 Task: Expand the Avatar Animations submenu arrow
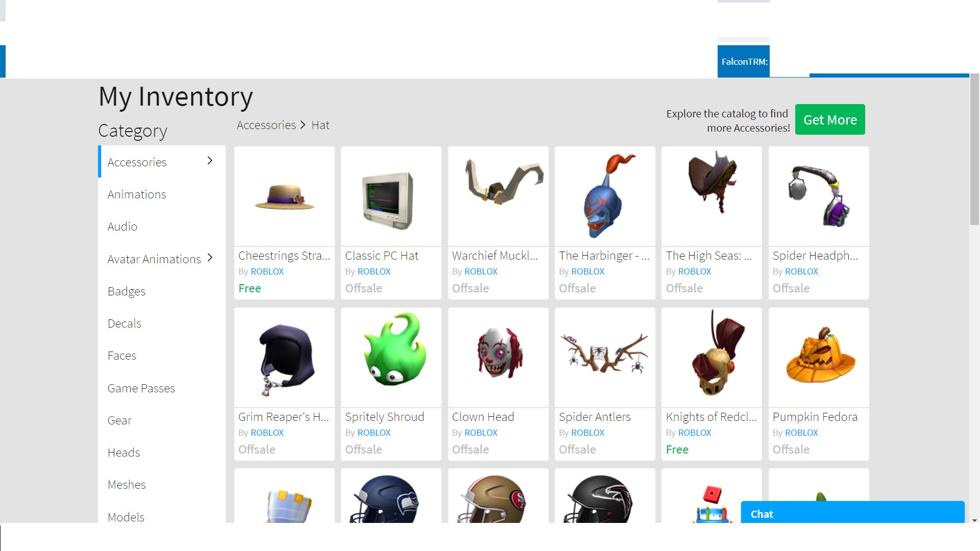pos(210,258)
